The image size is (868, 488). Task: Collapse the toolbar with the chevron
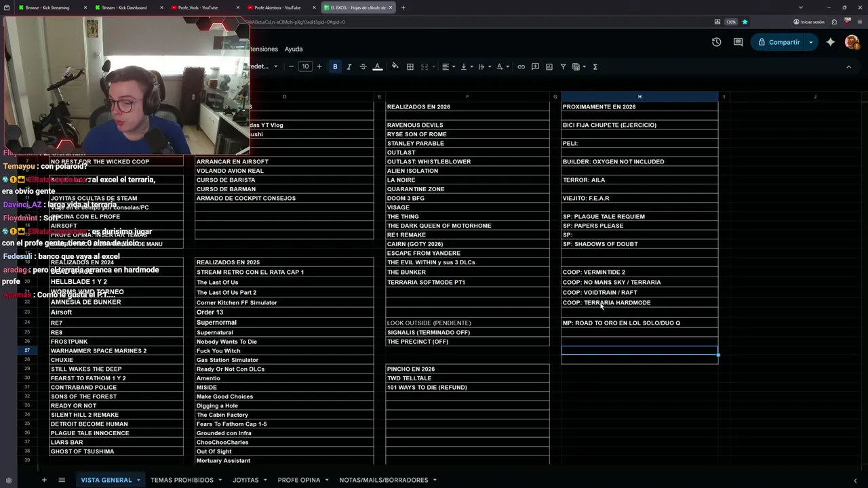tap(848, 66)
